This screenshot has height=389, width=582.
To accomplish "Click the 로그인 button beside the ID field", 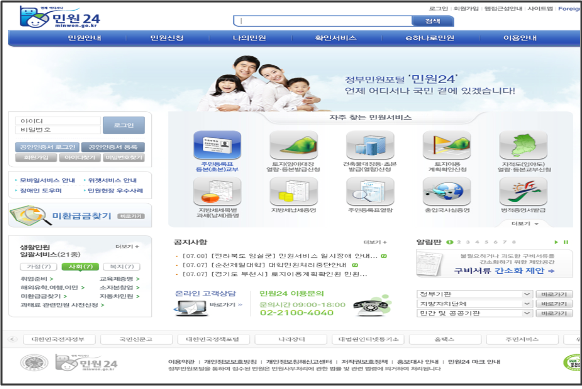I will coord(124,125).
